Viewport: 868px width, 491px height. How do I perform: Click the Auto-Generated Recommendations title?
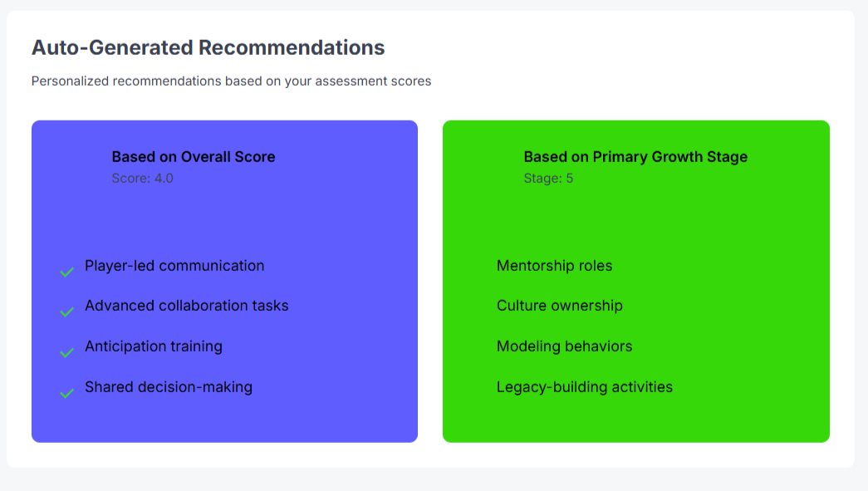point(208,47)
